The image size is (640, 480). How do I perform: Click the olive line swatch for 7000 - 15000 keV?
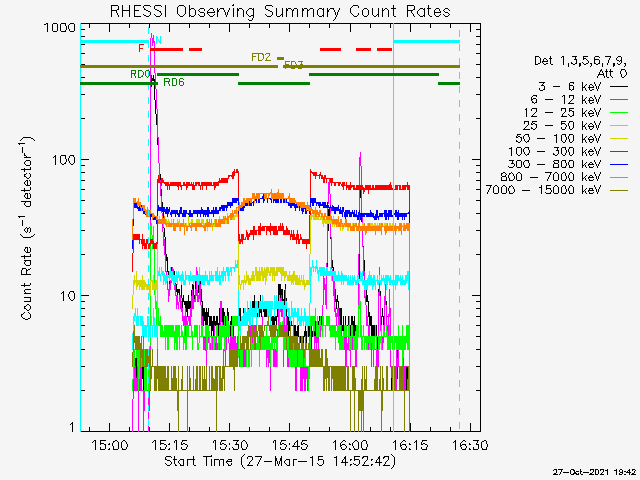[619, 190]
